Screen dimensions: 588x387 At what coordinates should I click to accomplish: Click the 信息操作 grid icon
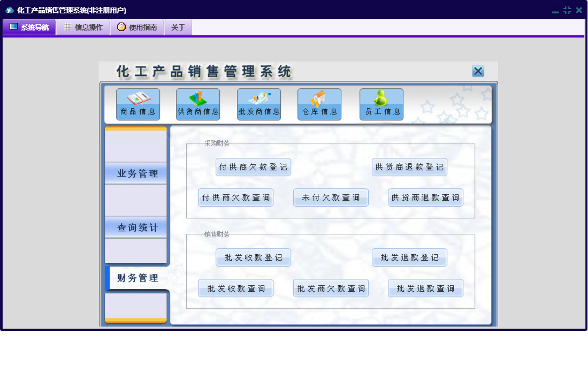67,27
